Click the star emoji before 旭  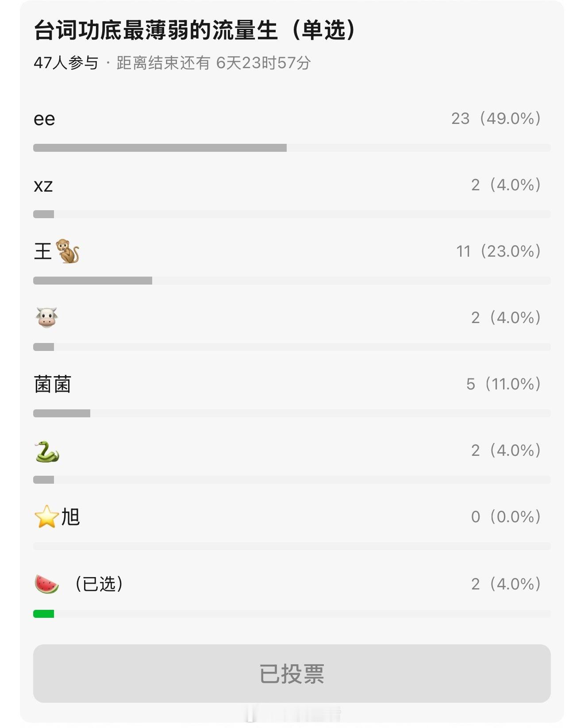tap(46, 516)
